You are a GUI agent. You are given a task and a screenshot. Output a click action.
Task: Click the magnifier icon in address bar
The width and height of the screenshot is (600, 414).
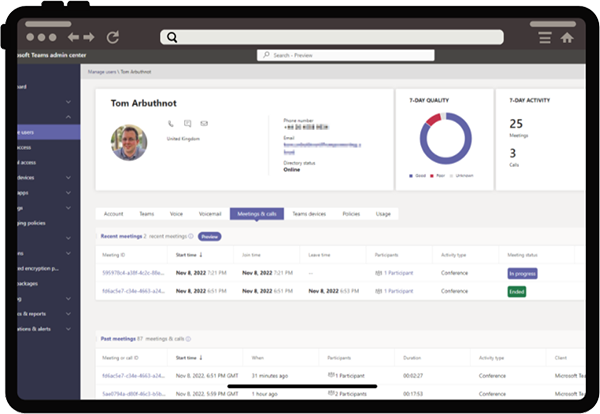tap(172, 37)
